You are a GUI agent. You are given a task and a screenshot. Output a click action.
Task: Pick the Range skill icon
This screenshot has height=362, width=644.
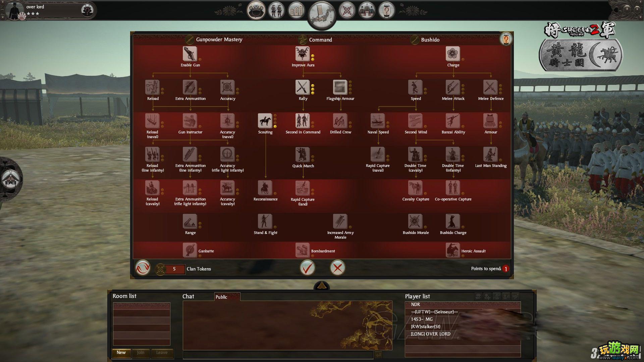(190, 221)
